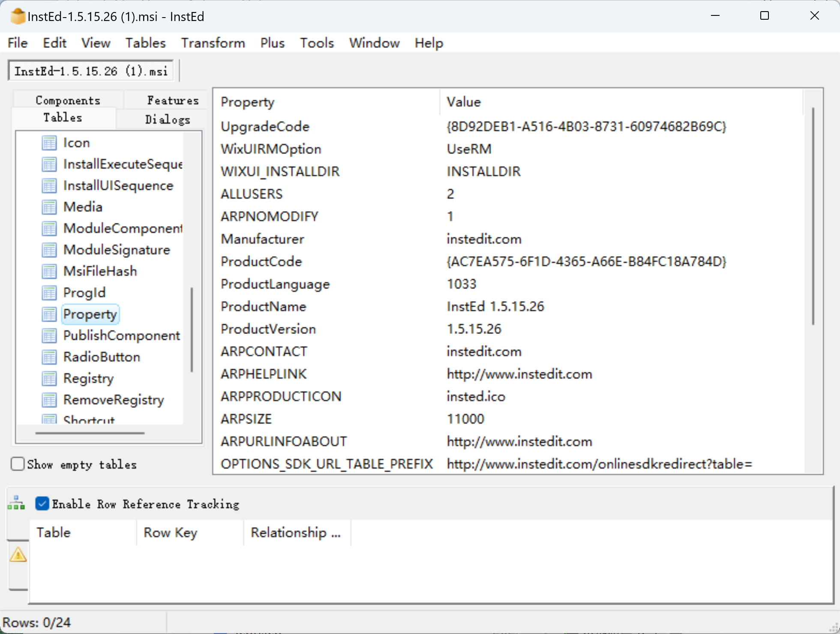840x634 pixels.
Task: Enable Show empty tables checkbox
Action: (18, 464)
